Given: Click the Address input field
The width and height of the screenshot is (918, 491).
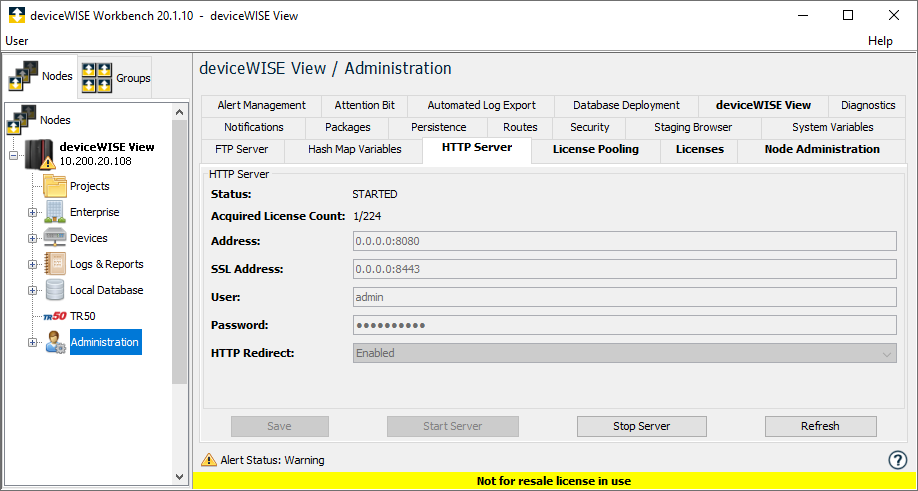Looking at the screenshot, I should (625, 241).
